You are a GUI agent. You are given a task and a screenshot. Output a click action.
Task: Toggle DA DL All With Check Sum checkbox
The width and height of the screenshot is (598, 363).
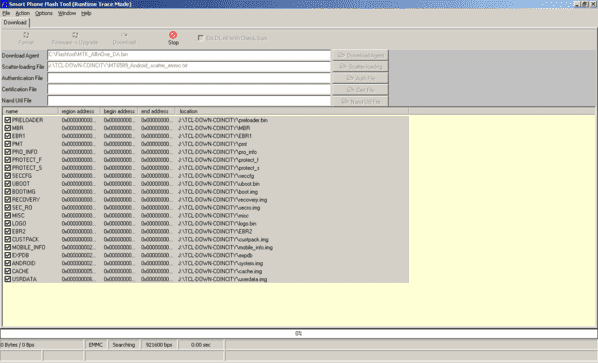(x=201, y=38)
